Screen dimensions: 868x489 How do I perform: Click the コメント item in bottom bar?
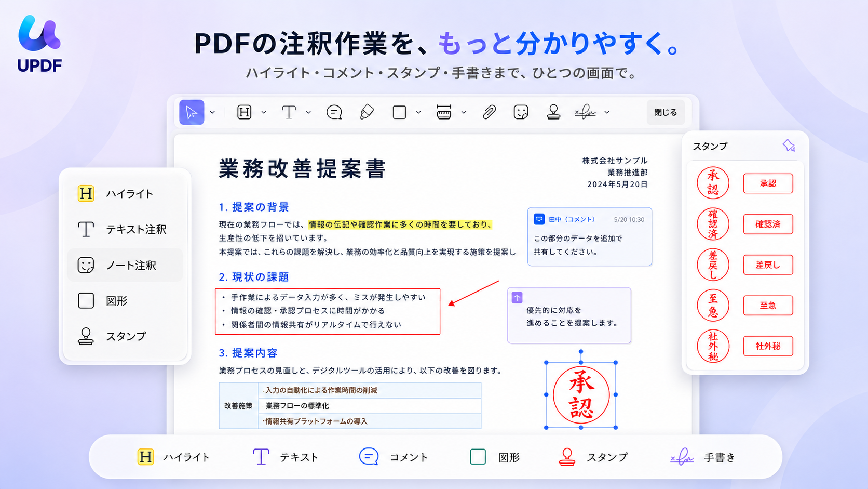coord(394,457)
